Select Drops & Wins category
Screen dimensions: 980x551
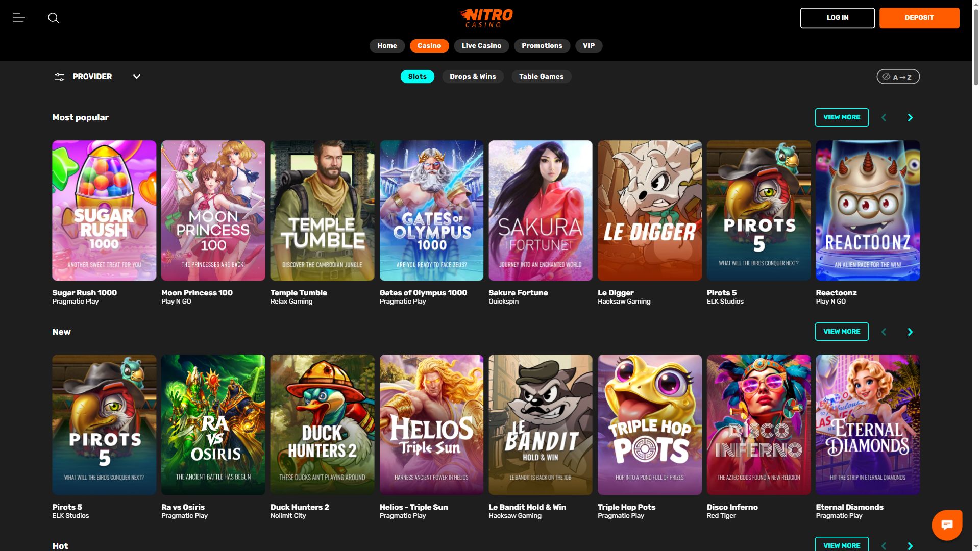point(473,77)
